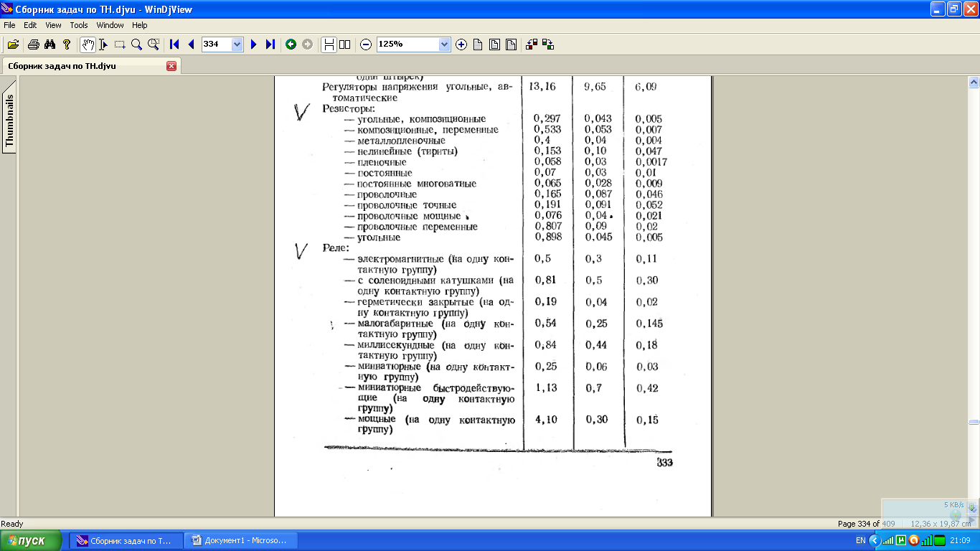Click the value '1,13' for миниатюрные быстродействующие

click(546, 388)
